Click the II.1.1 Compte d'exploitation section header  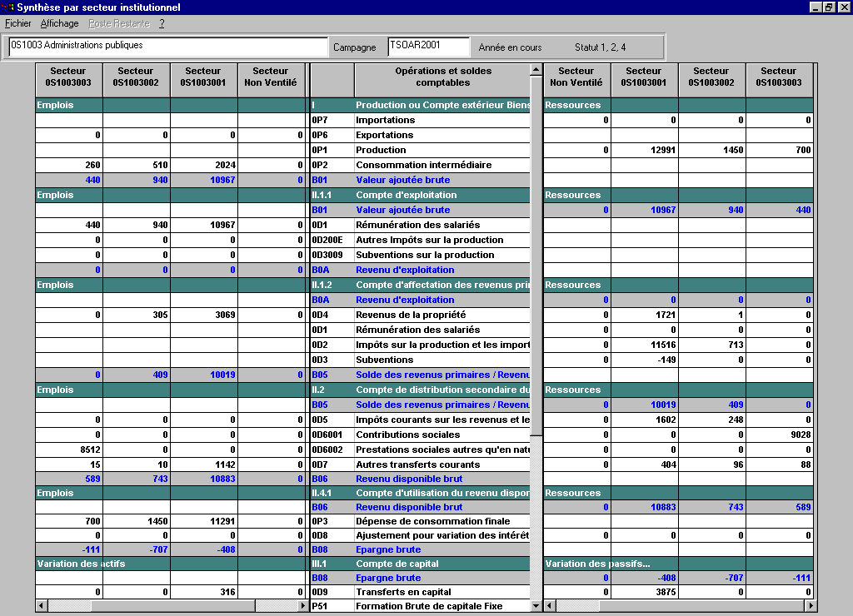(420, 195)
